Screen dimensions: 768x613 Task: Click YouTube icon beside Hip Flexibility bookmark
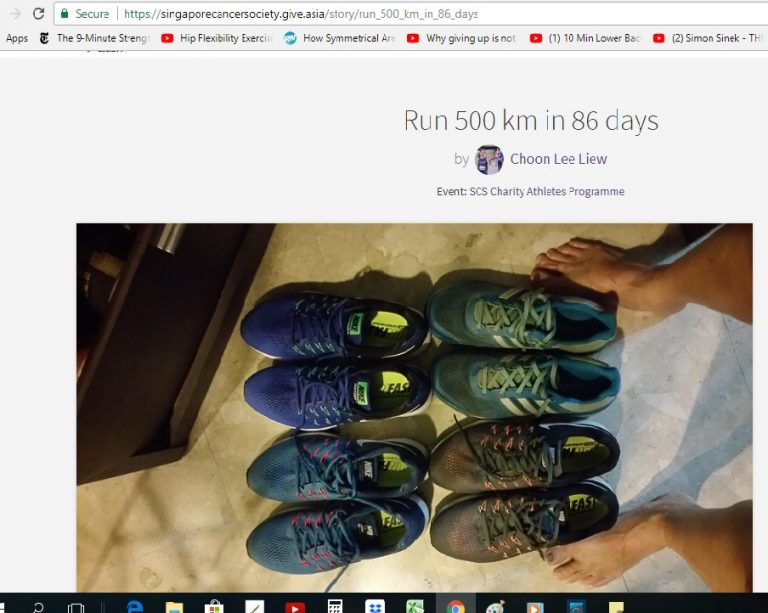(x=167, y=38)
